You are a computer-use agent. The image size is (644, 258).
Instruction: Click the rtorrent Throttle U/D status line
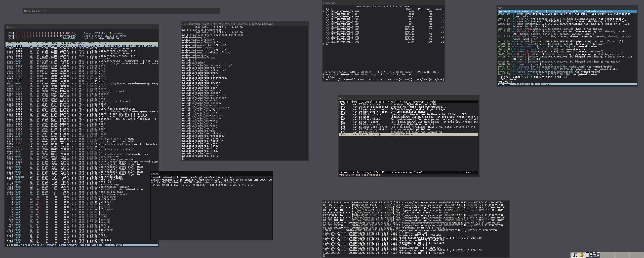click(x=383, y=79)
